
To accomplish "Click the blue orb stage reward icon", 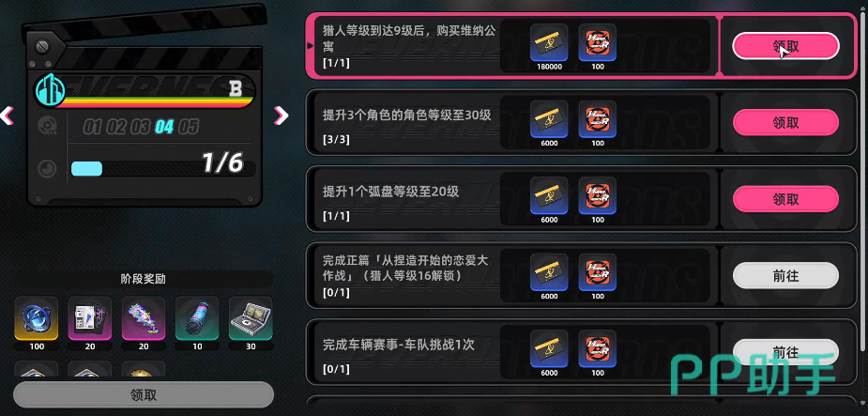I will click(x=36, y=318).
